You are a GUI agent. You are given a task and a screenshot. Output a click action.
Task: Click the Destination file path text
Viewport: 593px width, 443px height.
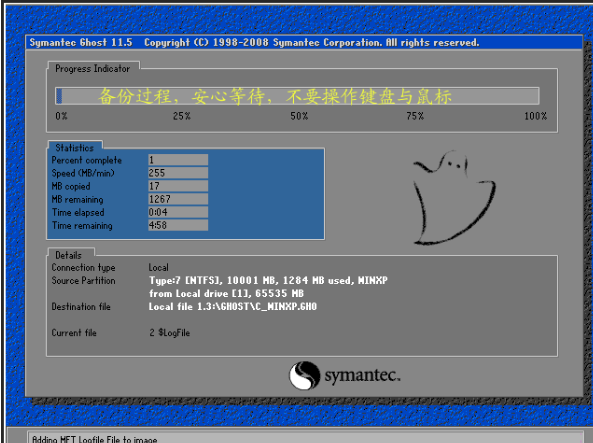coord(233,306)
